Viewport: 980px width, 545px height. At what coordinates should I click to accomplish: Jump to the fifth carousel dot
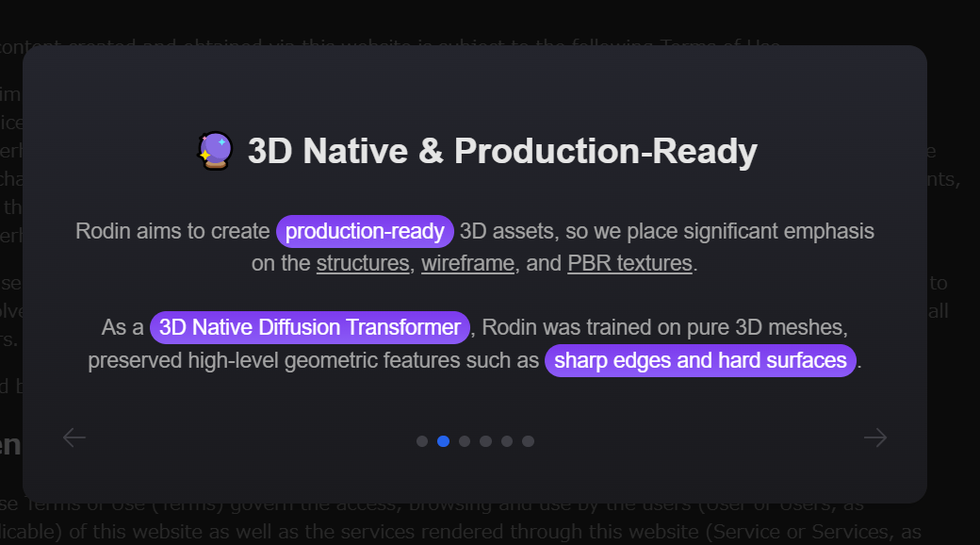[507, 441]
